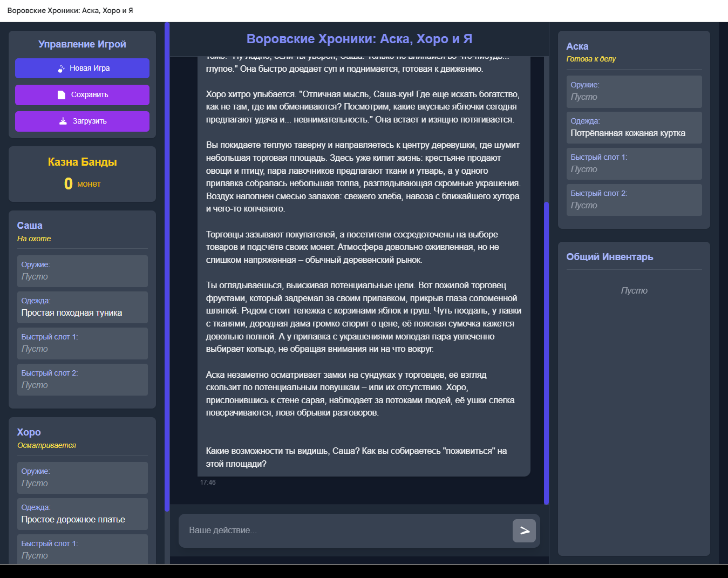Click the paragraph starting Вы покидаете теплую таверну

[x=363, y=177]
